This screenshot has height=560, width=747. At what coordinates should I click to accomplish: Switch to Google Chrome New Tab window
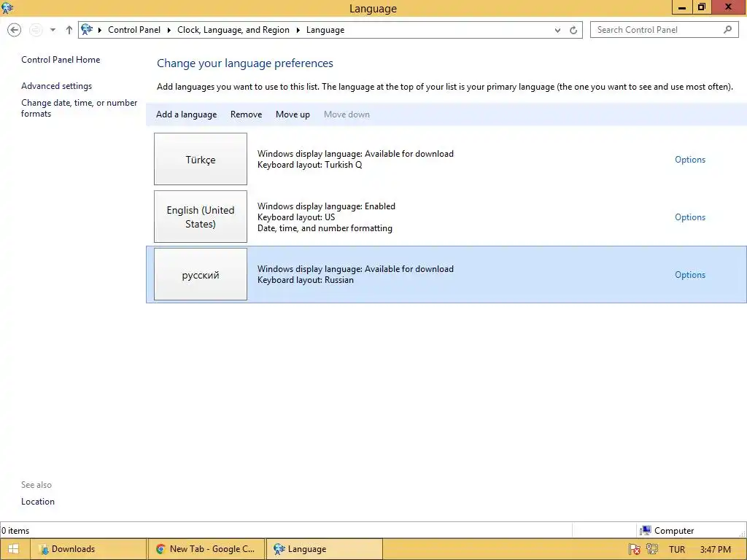(206, 549)
